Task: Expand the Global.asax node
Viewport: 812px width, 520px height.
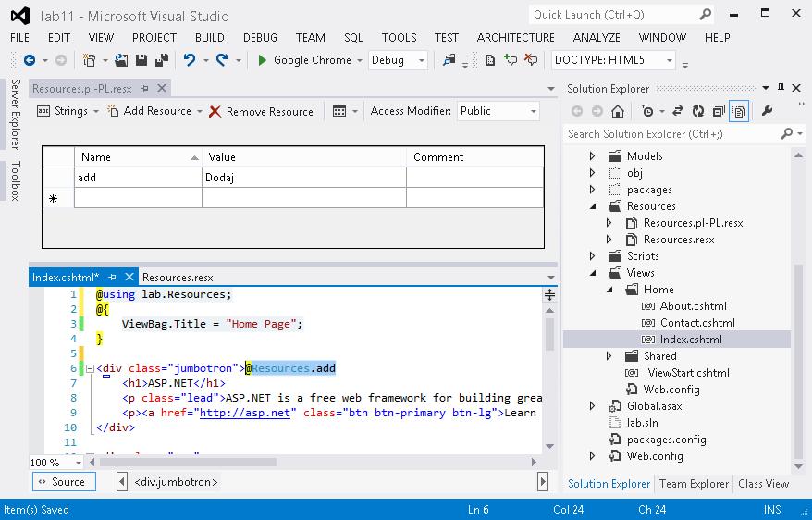Action: pos(593,406)
